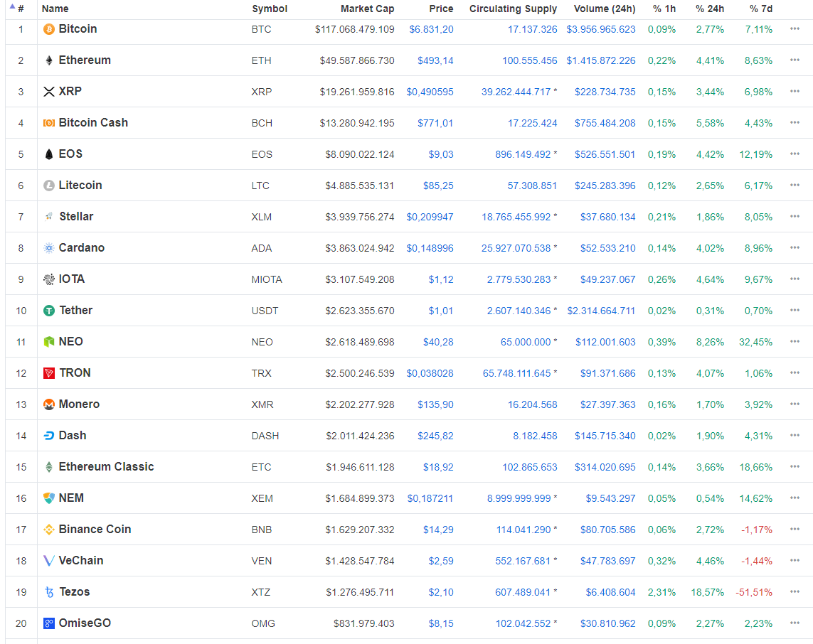Click the Ethereum Classic logo icon
This screenshot has width=813, height=644.
[x=49, y=467]
